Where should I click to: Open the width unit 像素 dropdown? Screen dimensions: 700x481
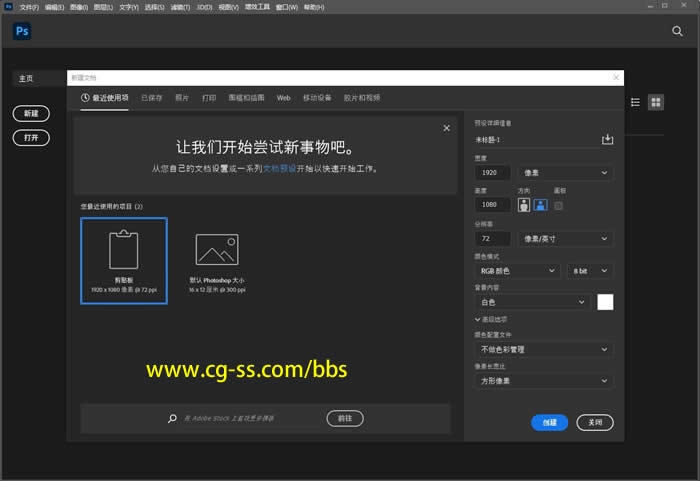click(x=565, y=173)
